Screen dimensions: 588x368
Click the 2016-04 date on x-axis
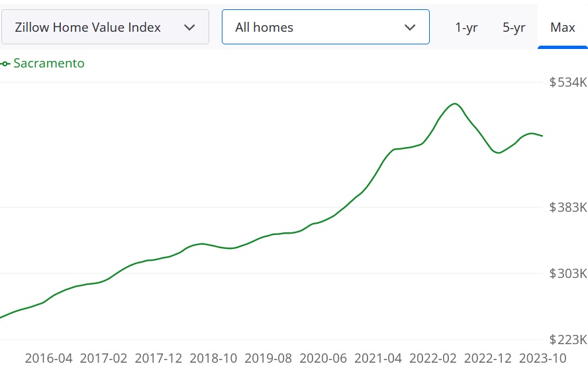(49, 358)
